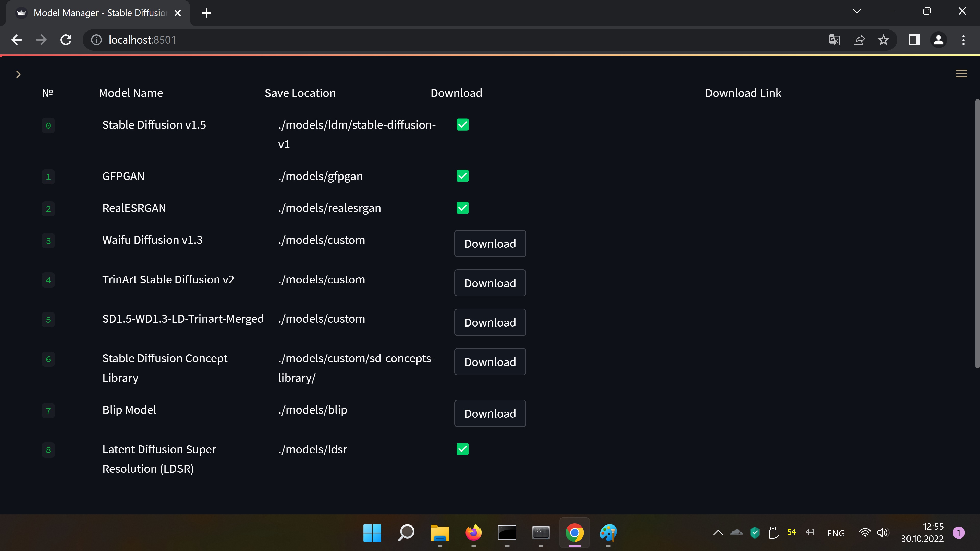Screen dimensions: 980x551
Task: Uncheck the RealESRGAN checkbox
Action: click(463, 208)
